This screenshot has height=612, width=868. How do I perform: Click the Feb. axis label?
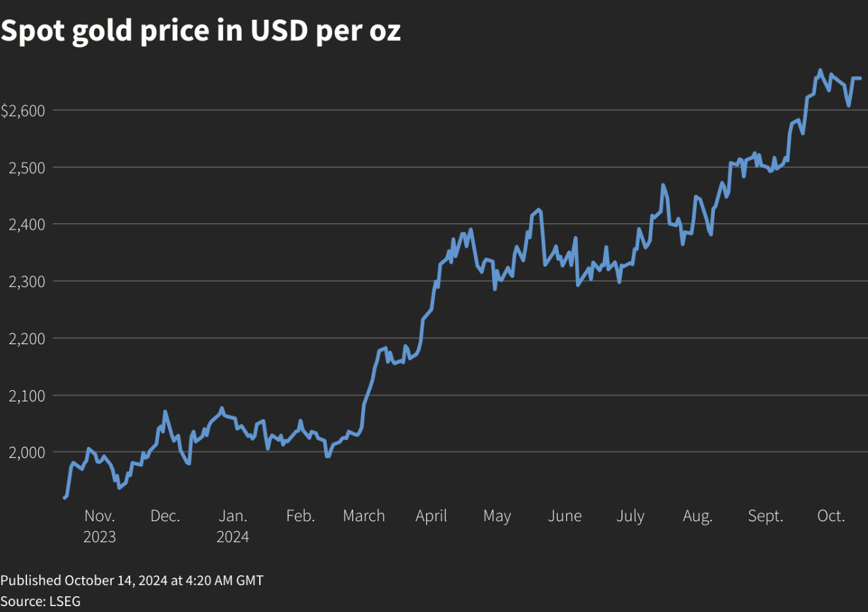[x=301, y=516]
